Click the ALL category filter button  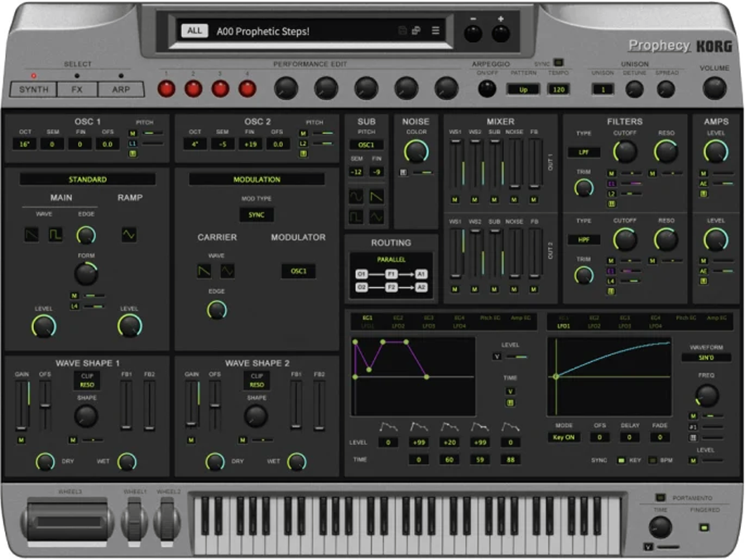point(195,31)
